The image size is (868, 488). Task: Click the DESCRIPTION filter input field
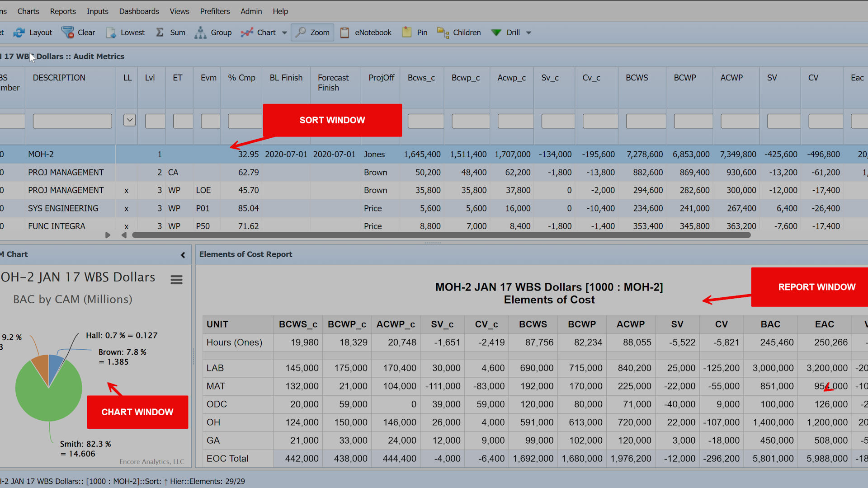(72, 121)
